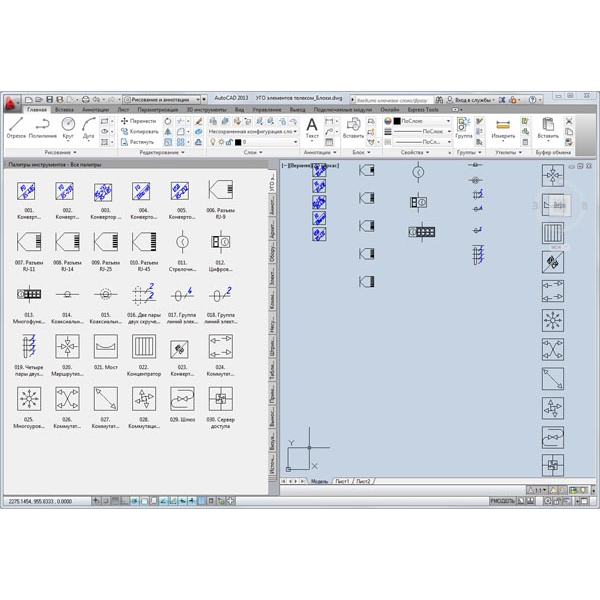
Task: Open the AutoCAD application menu (red A)
Action: coord(11,103)
